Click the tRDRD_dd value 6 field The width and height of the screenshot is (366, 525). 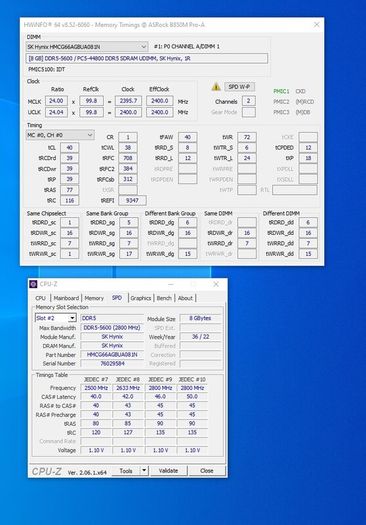click(x=308, y=222)
